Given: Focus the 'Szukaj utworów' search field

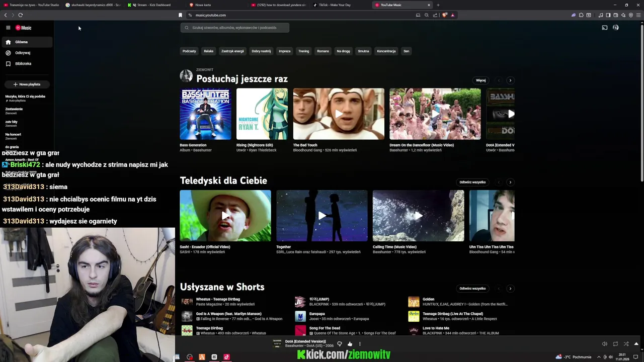Looking at the screenshot, I should 235,28.
